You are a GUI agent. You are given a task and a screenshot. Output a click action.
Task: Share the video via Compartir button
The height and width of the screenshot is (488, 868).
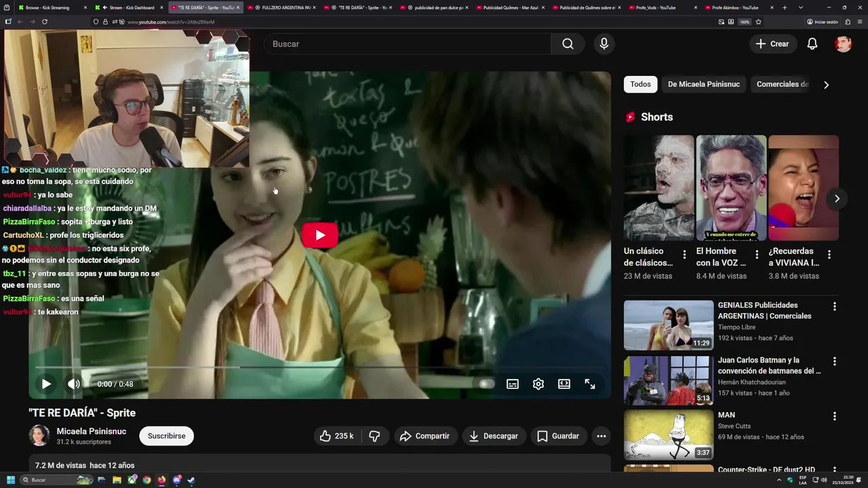425,436
